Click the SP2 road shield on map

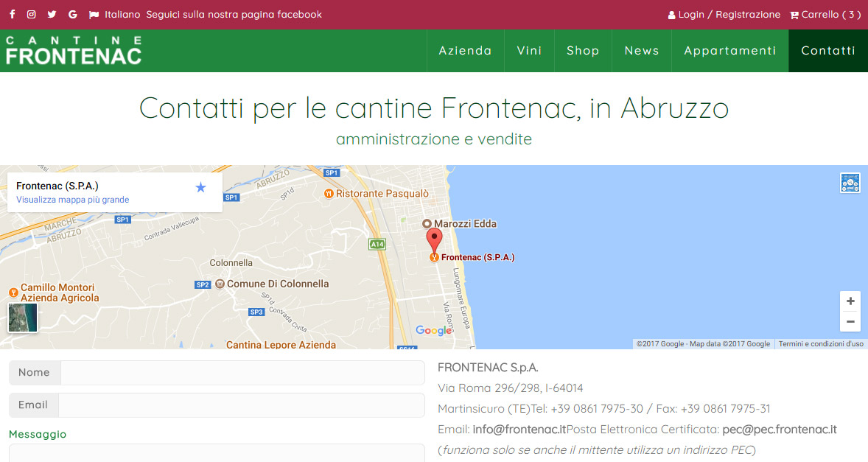click(x=203, y=285)
